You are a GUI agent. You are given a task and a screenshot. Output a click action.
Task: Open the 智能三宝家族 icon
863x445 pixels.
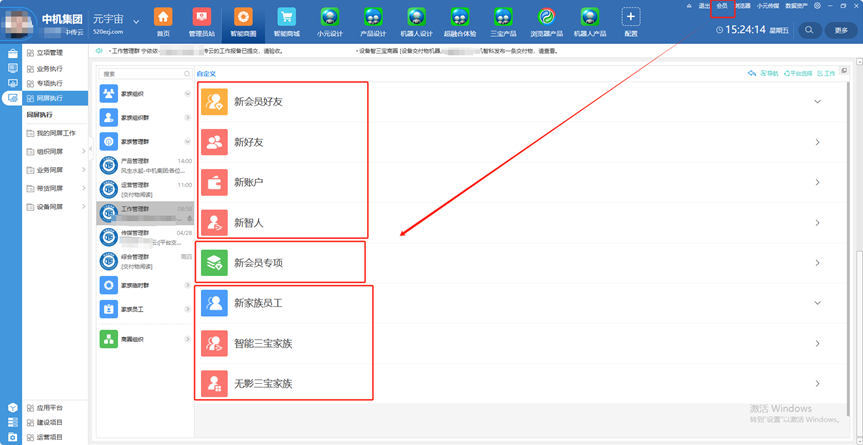tap(214, 344)
